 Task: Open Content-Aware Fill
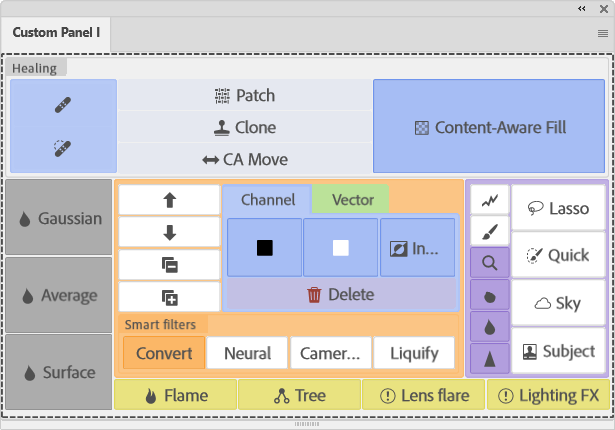point(489,126)
